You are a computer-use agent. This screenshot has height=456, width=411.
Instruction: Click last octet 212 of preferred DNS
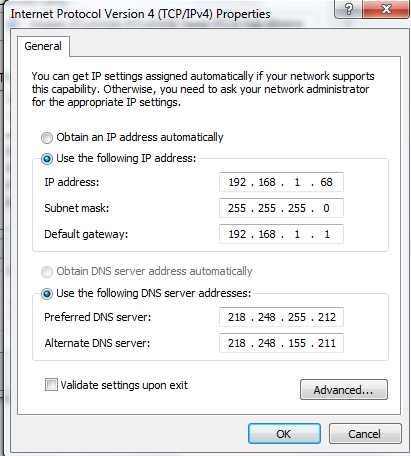(x=327, y=317)
